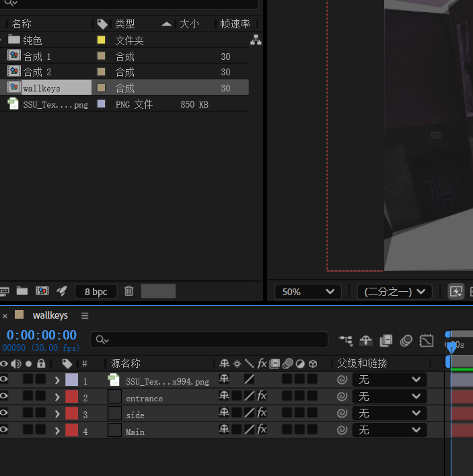Enable frame blending icon in timeline
Viewport: 473px width, 476px height.
[x=386, y=340]
